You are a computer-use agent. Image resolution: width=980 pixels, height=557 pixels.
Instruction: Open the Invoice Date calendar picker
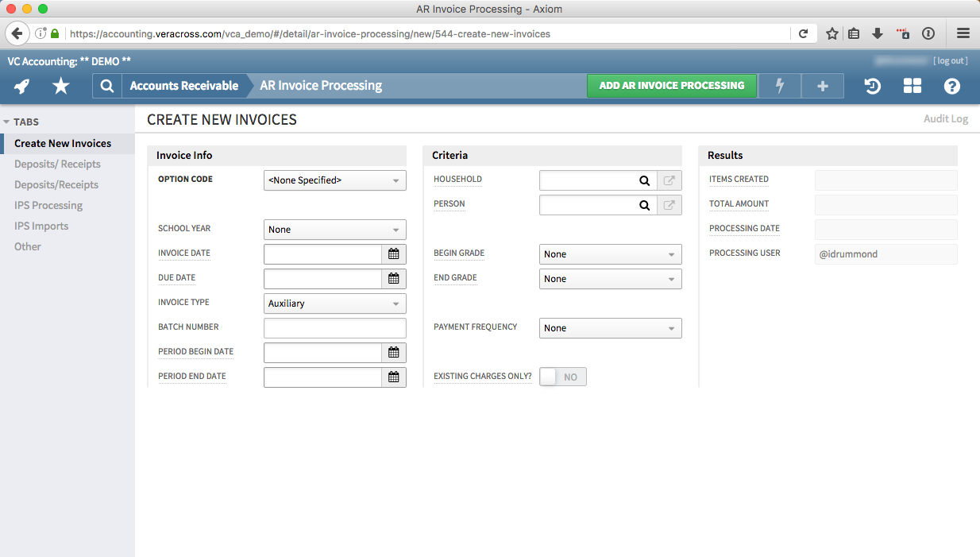394,253
